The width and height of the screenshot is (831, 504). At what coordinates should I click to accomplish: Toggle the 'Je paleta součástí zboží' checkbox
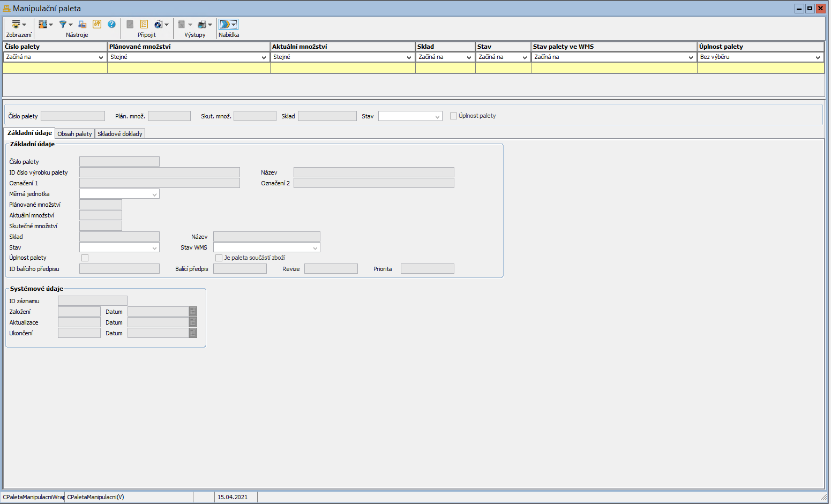coord(219,258)
